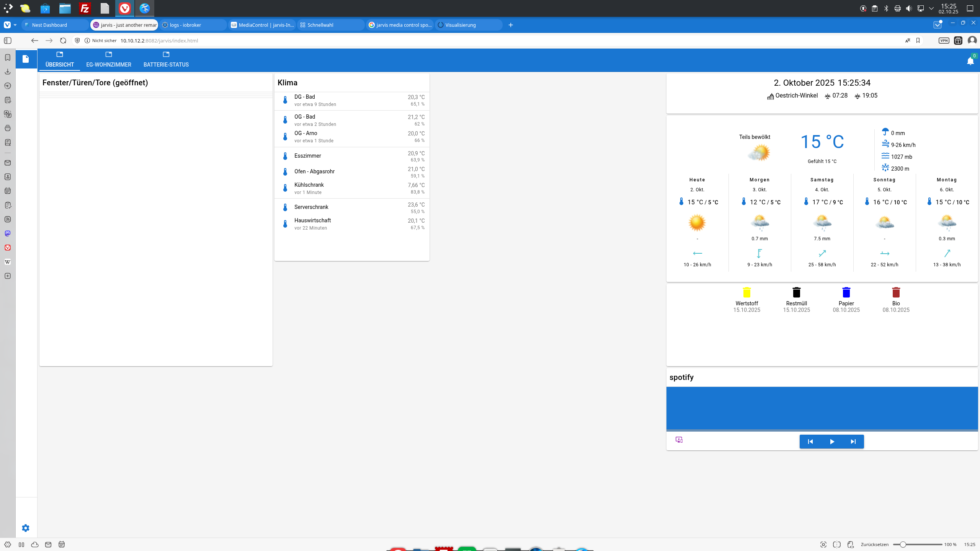Toggle the Vivaldi side panel
This screenshot has height=551, width=980.
click(x=8, y=41)
